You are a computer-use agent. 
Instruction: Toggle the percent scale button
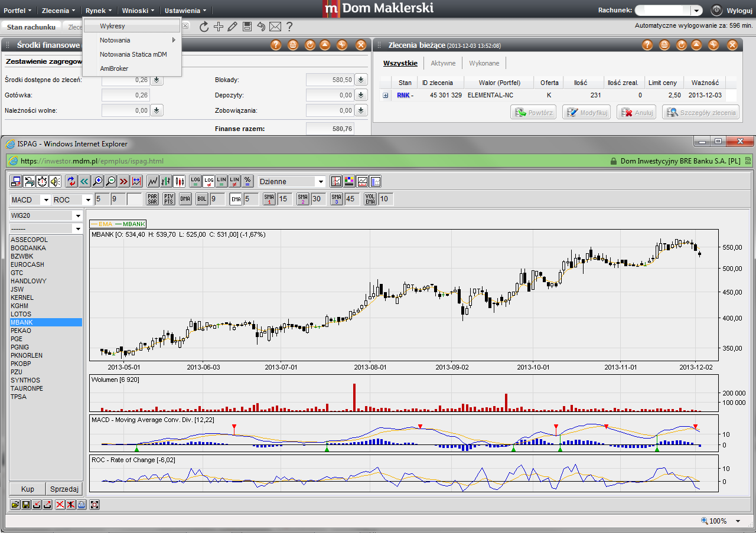point(247,181)
